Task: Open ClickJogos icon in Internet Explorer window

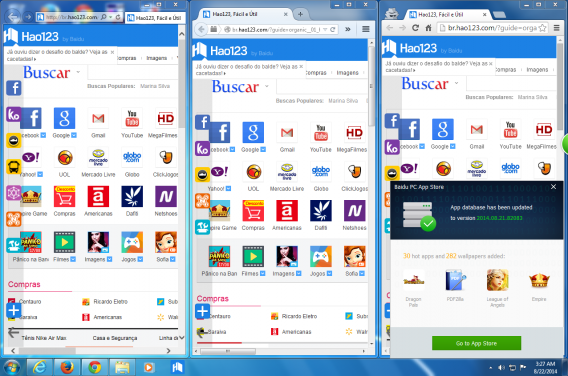Action: click(166, 158)
